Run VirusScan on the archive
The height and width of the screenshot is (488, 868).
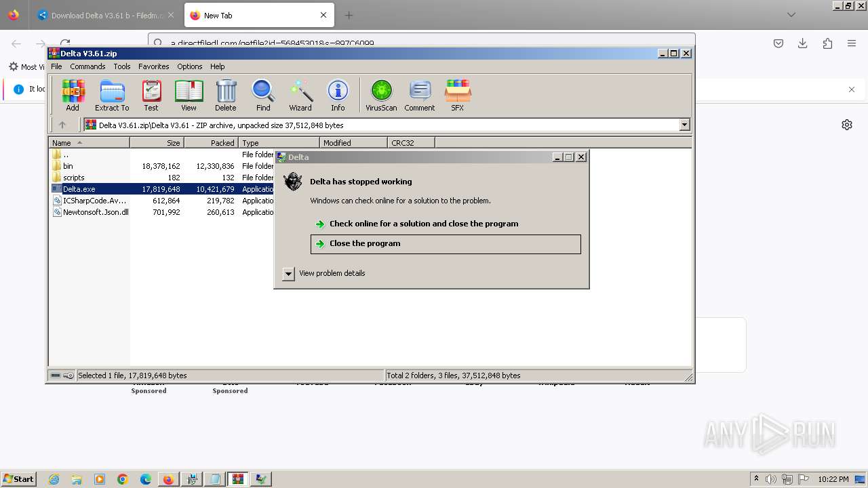coord(381,95)
